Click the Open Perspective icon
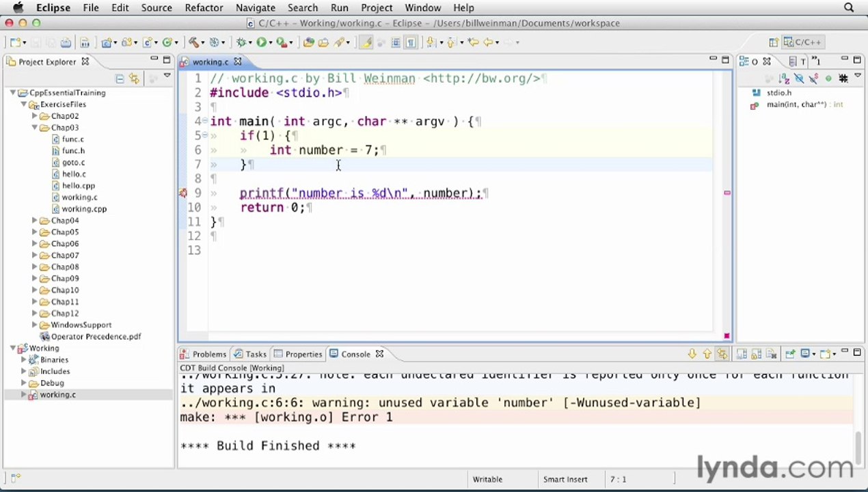Image resolution: width=868 pixels, height=492 pixels. [774, 42]
